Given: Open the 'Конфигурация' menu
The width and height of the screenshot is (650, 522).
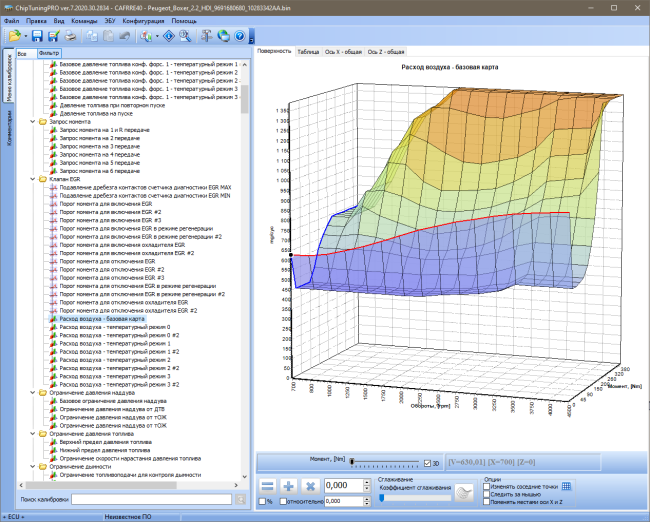Looking at the screenshot, I should tap(143, 21).
